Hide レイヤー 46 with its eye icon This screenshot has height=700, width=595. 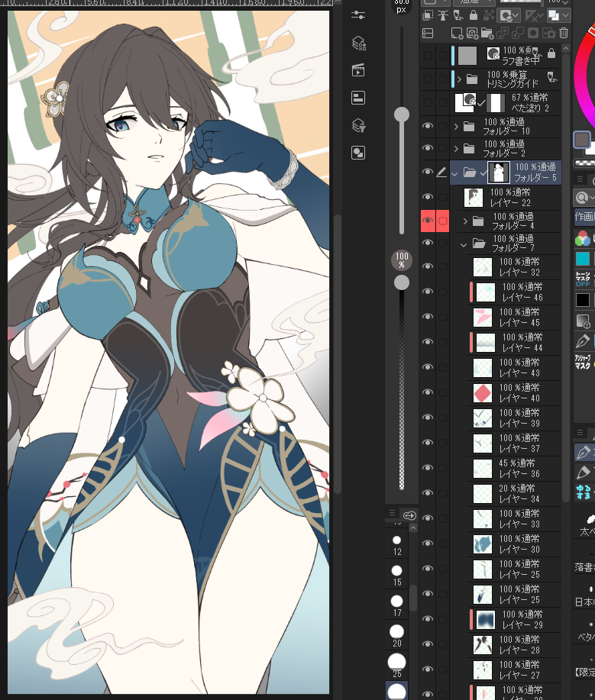click(428, 292)
